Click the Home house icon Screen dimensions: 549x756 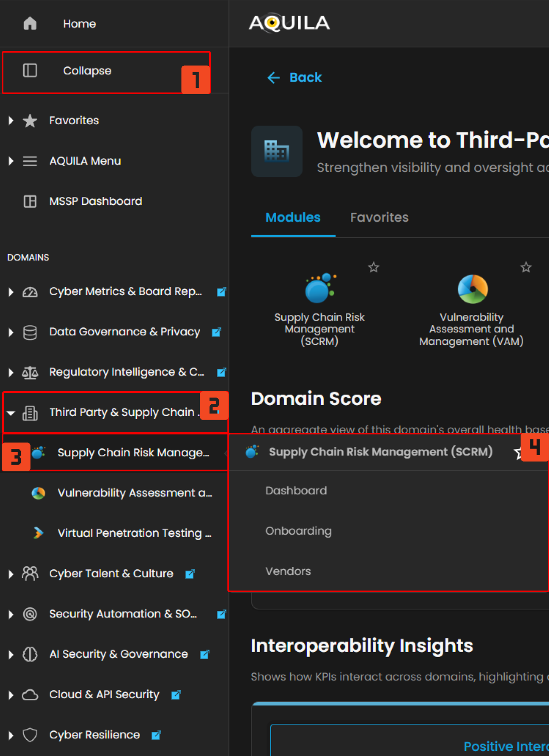30,23
